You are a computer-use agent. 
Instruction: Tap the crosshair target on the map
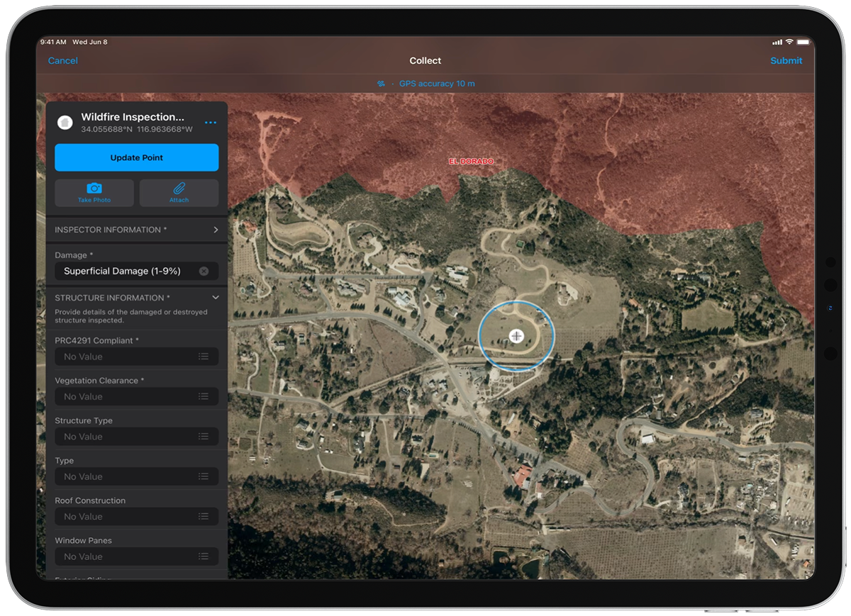[517, 336]
